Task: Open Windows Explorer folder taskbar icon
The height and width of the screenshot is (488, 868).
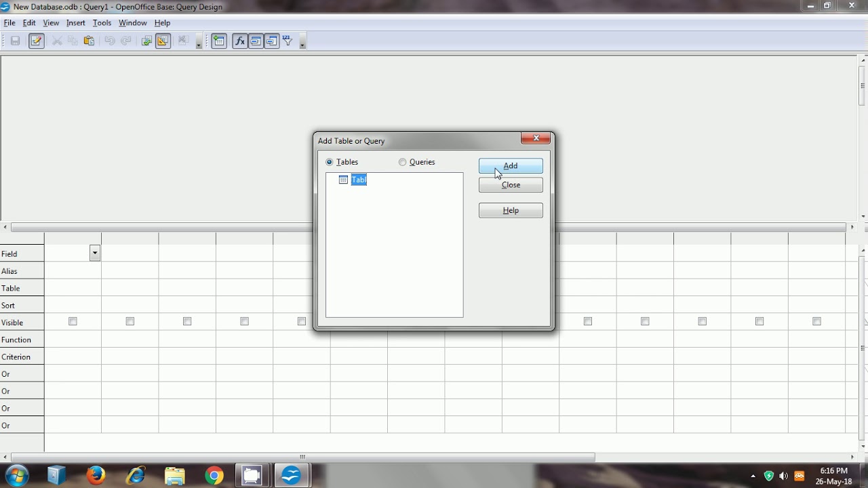Action: (x=174, y=475)
